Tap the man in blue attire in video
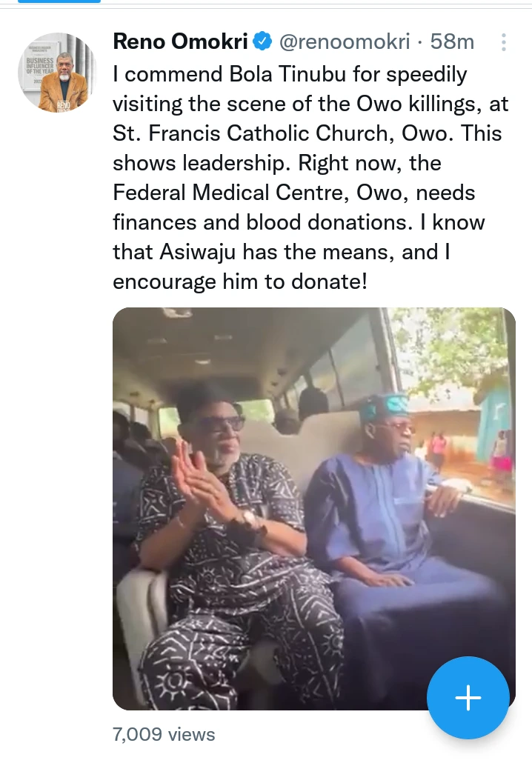532x763 pixels. [385, 519]
